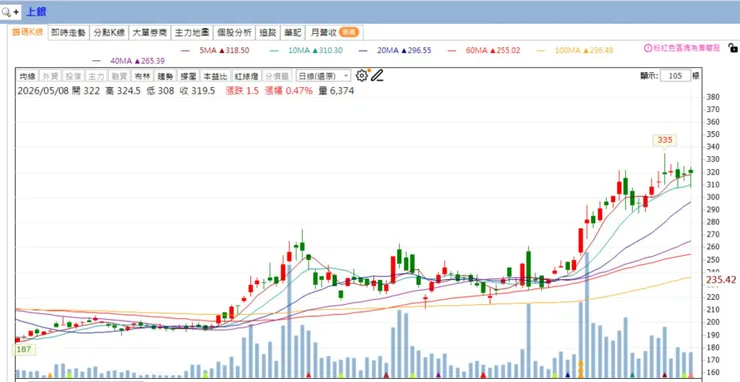
Task: Click the 100MA yellow legend color line
Action: tap(541, 50)
